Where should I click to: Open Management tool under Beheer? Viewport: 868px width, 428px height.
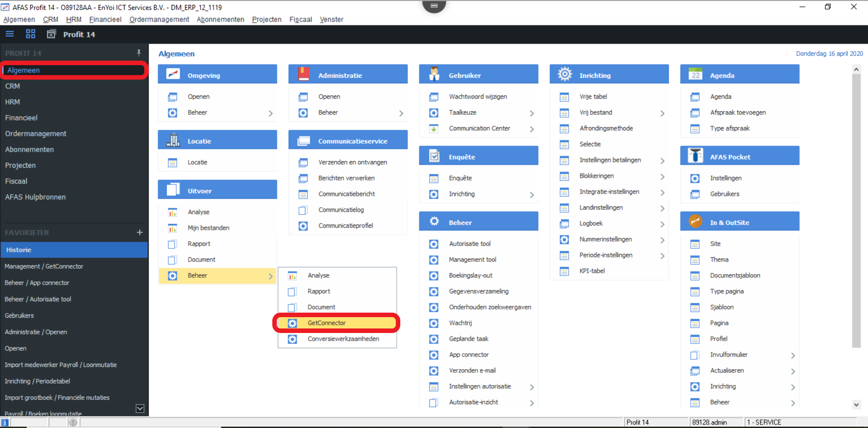coord(472,259)
